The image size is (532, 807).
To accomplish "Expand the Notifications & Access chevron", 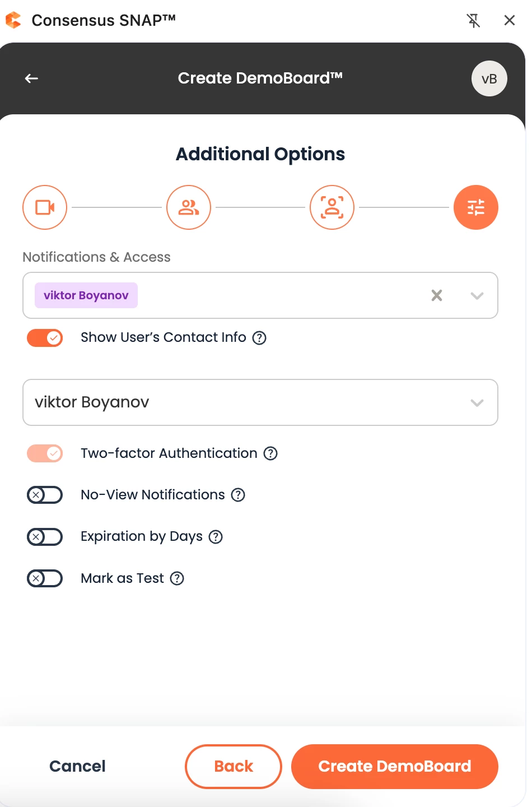I will [x=477, y=296].
